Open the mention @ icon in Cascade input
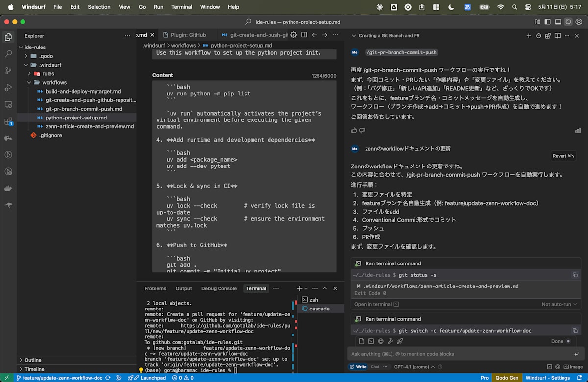This screenshot has width=588, height=382. tap(557, 367)
